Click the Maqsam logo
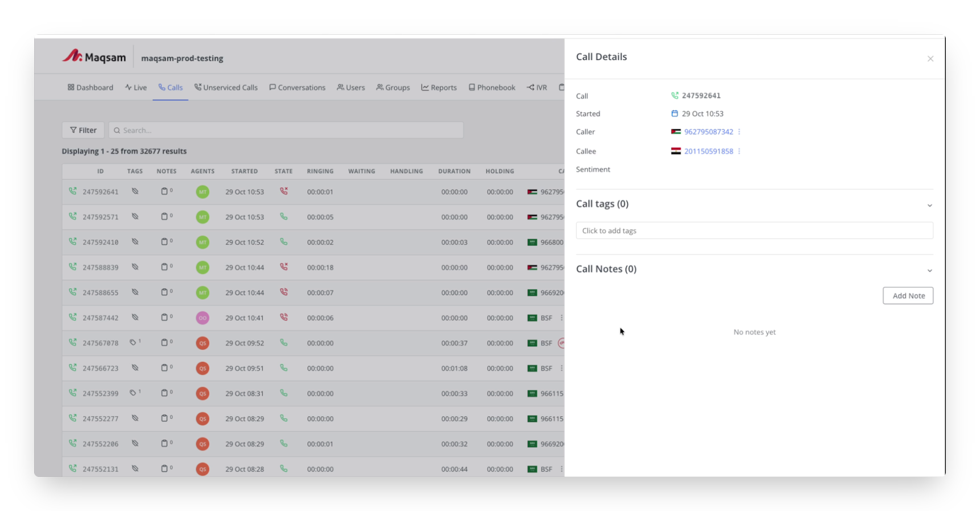This screenshot has height=511, width=980. coord(94,57)
